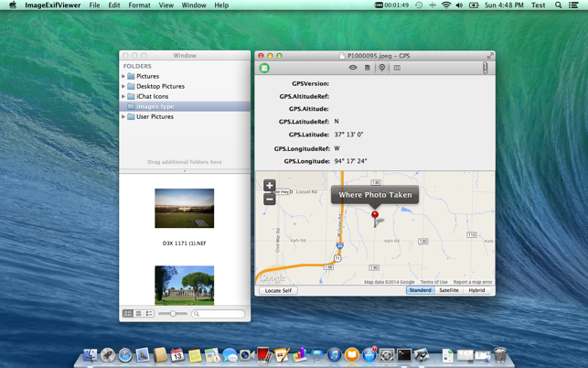Viewport: 588px width, 368px height.
Task: Open Messages from the Dock
Action: tap(230, 354)
